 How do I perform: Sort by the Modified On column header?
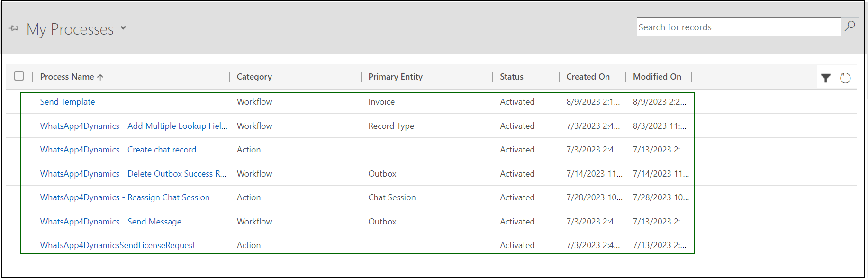tap(657, 77)
